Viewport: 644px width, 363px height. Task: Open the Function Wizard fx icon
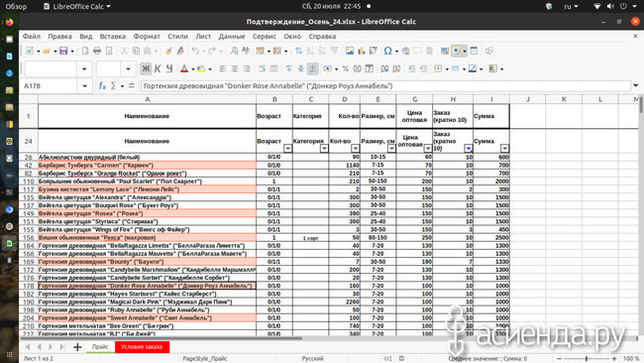point(102,86)
